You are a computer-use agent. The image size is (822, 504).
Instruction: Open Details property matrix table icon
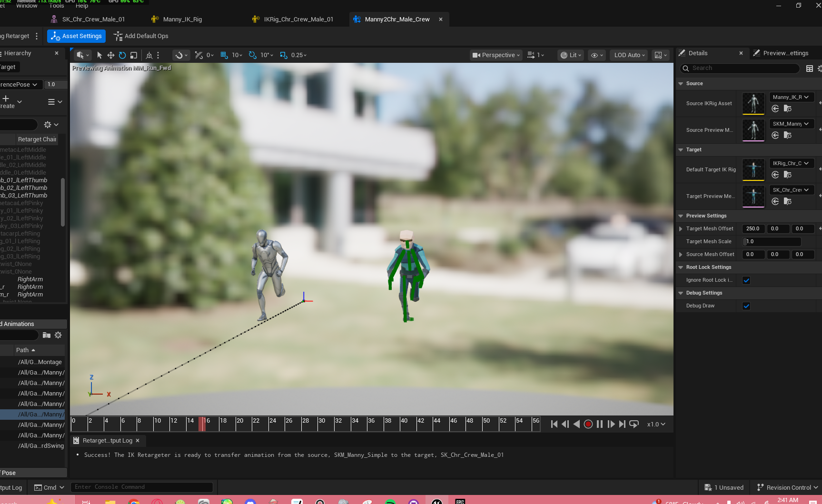809,69
